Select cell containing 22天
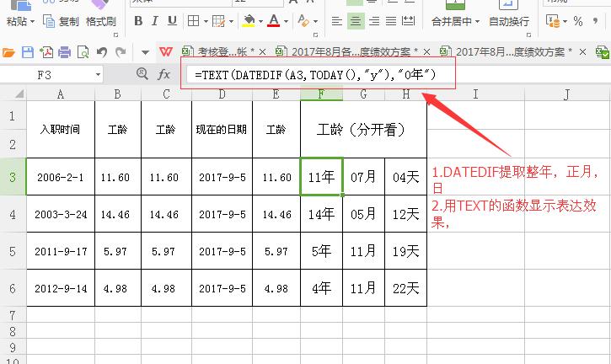Image resolution: width=611 pixels, height=364 pixels. point(405,288)
